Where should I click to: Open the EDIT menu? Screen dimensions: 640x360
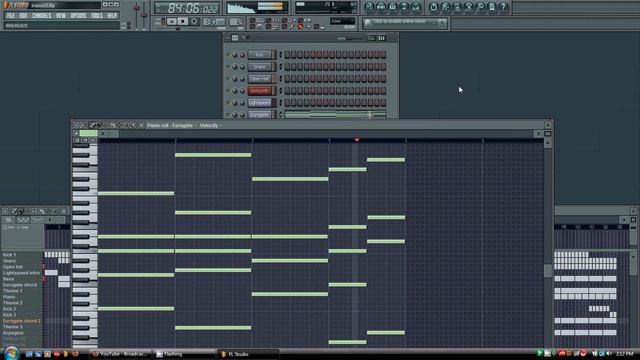[x=23, y=16]
